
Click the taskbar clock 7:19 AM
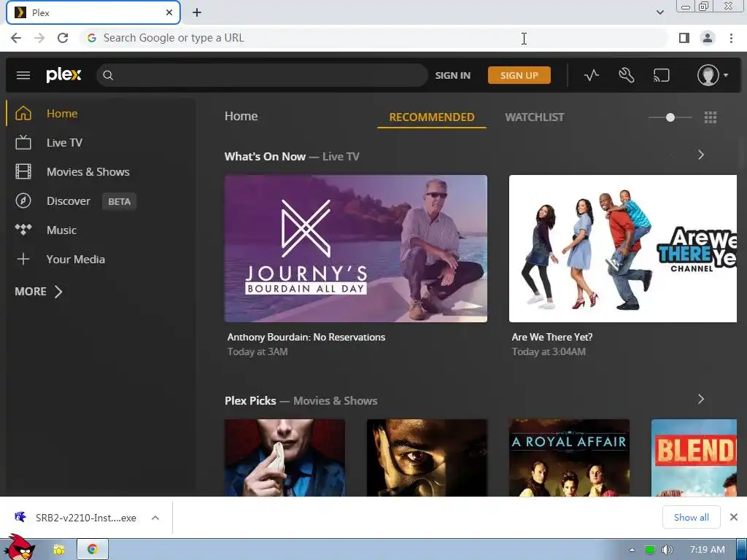click(708, 550)
